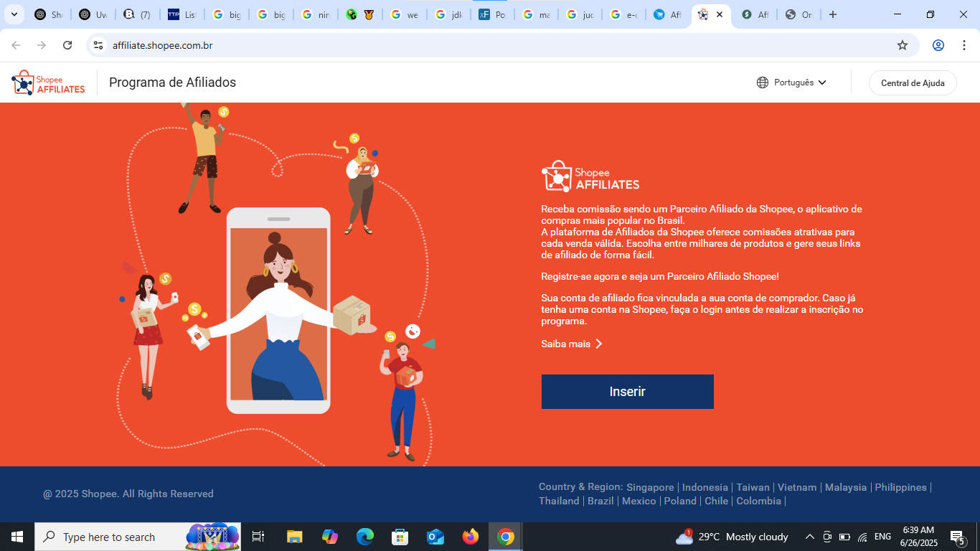Click the Inserir button

pyautogui.click(x=628, y=392)
